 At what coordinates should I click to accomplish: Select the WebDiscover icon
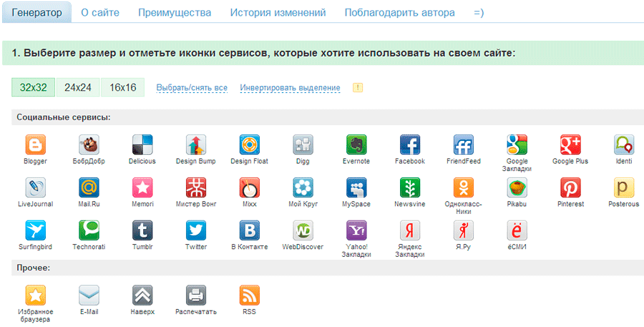click(303, 230)
